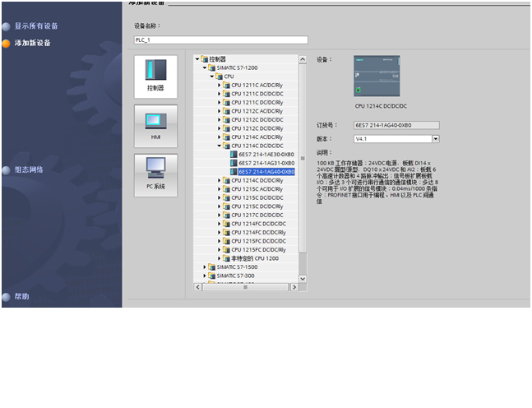
Task: Click the CPU 1212C DC/DC/DC folder icon
Action: point(226,120)
